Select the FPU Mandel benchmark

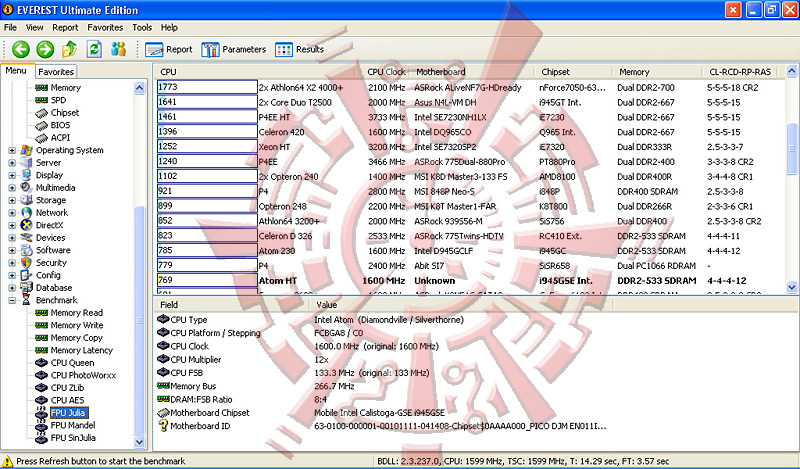(73, 425)
